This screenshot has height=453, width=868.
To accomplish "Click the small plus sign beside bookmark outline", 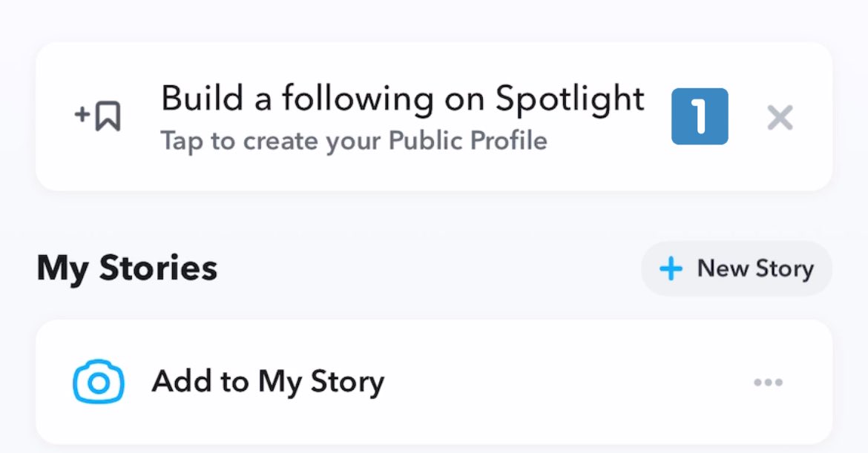I will tap(82, 114).
